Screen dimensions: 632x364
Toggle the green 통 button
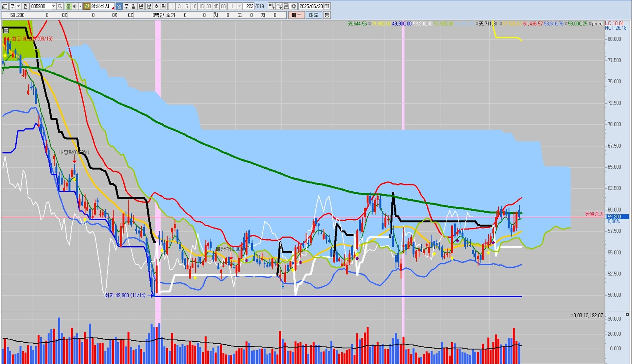coord(68,6)
